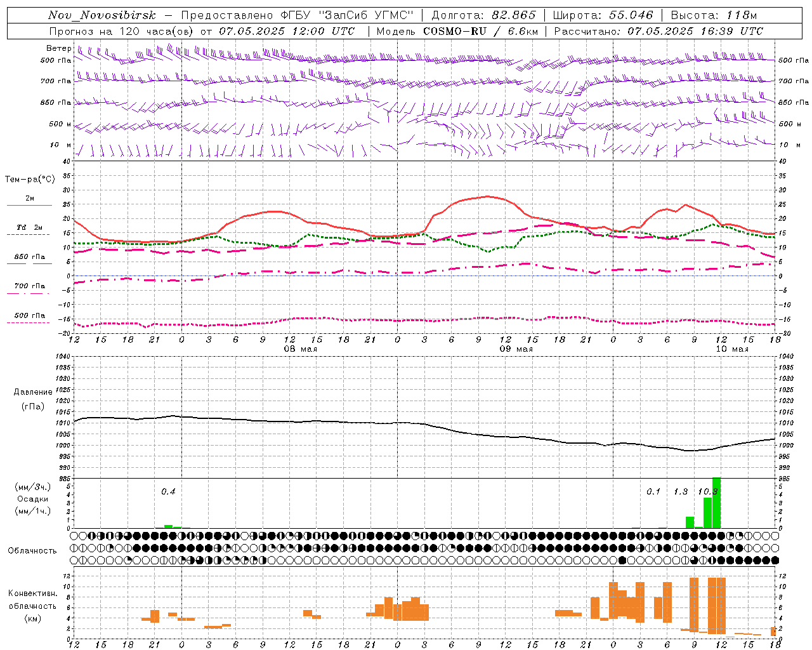Click 'Рассчитано: 07.05.2025 16:39 UTC' timestamp
Image resolution: width=812 pixels, height=650 pixels.
[x=658, y=31]
